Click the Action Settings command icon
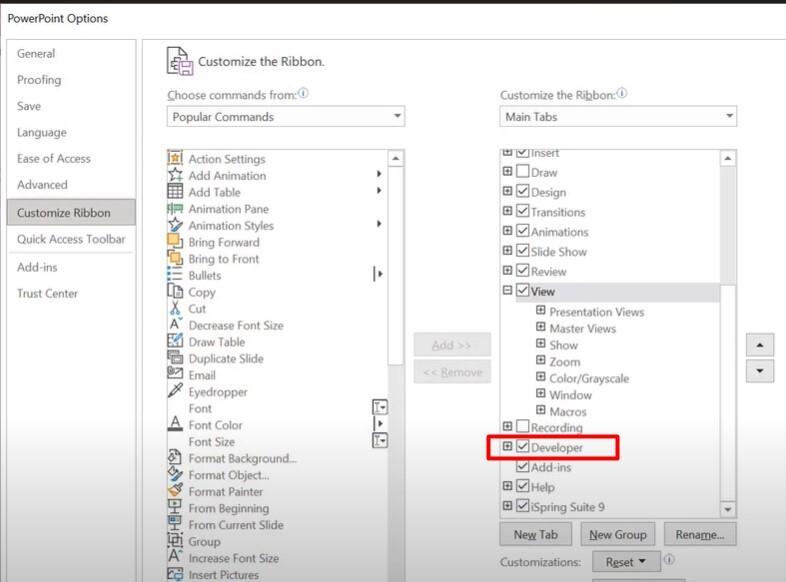This screenshot has width=786, height=582. 175,158
